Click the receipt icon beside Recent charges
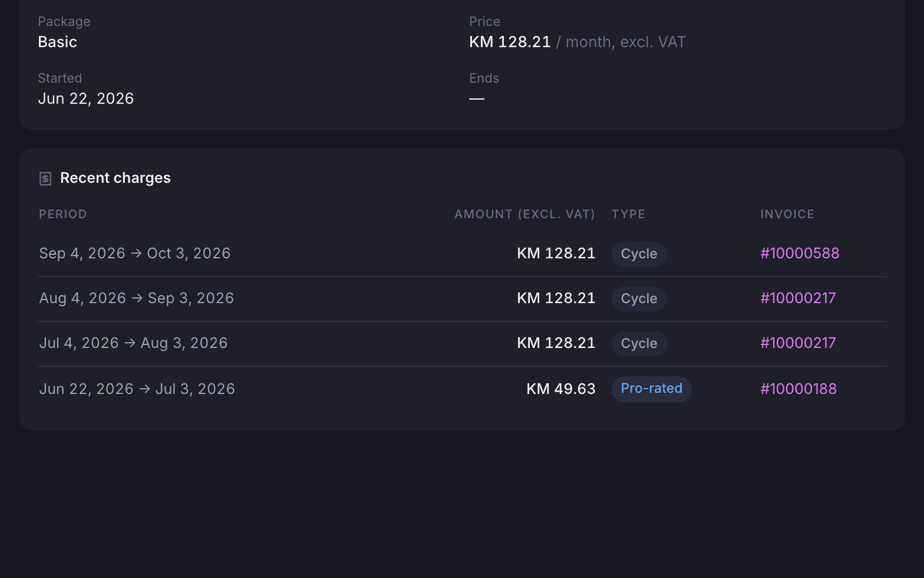 (x=45, y=178)
